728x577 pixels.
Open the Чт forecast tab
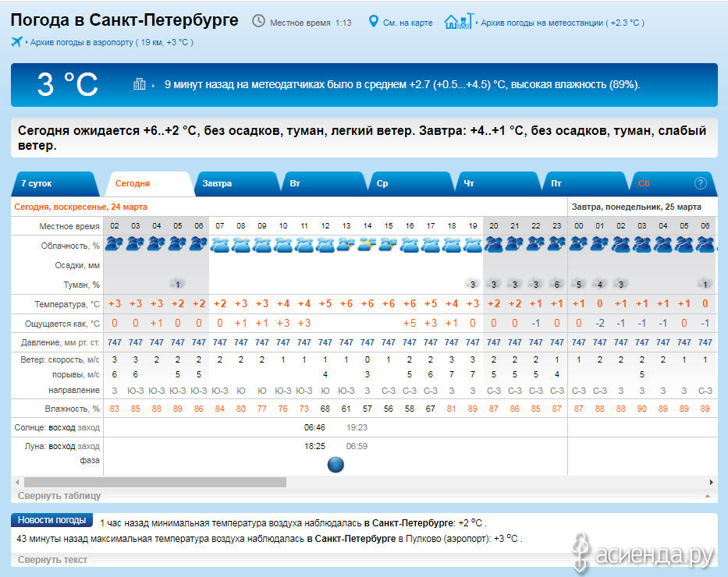pos(498,184)
